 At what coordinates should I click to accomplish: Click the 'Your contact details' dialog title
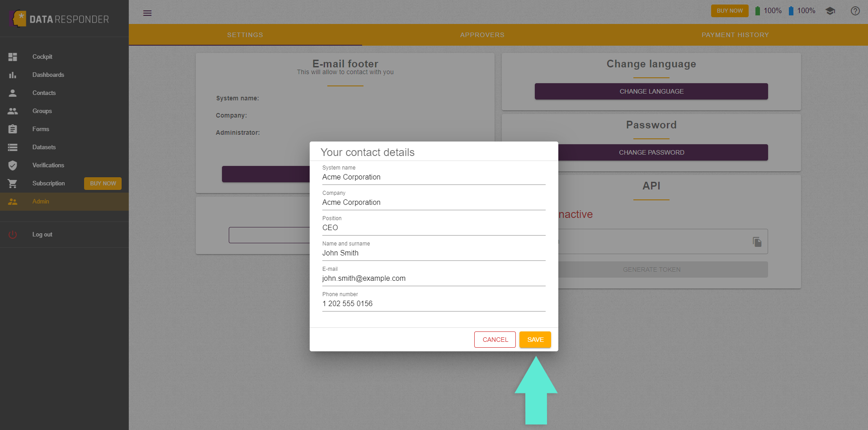click(x=368, y=152)
